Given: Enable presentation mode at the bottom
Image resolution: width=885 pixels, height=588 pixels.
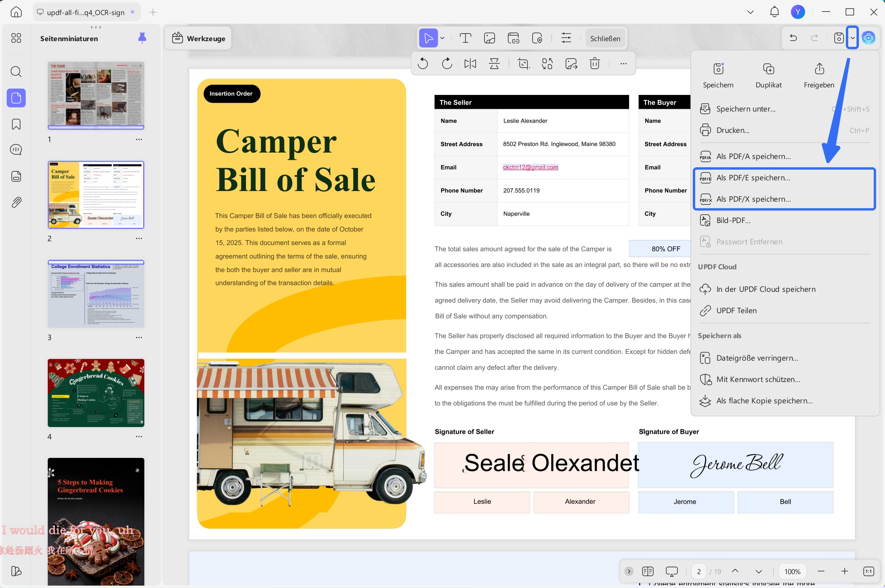Looking at the screenshot, I should [x=671, y=571].
